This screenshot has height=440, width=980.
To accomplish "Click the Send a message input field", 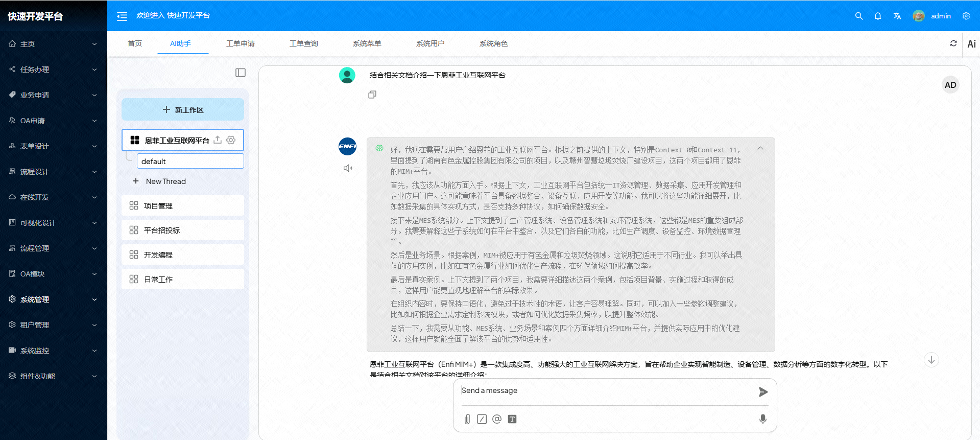I will point(605,391).
